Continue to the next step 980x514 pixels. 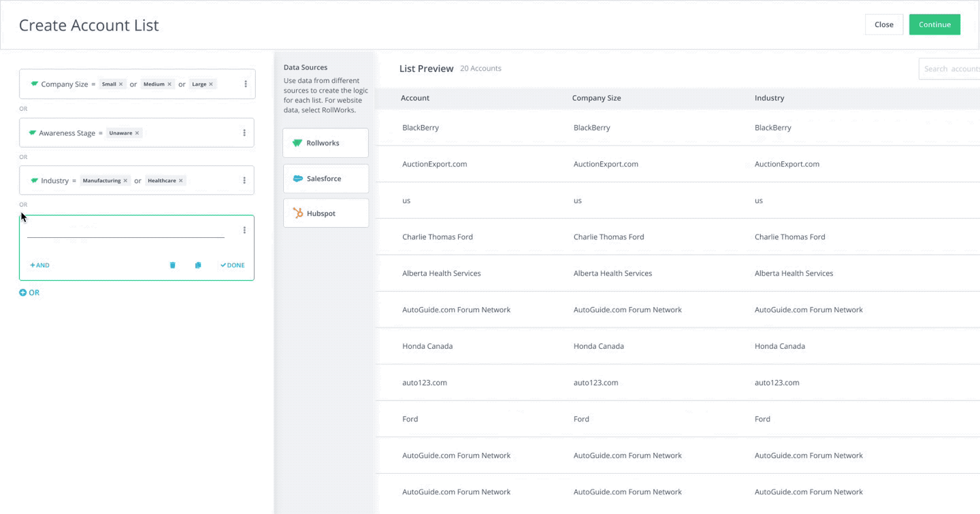coord(934,24)
